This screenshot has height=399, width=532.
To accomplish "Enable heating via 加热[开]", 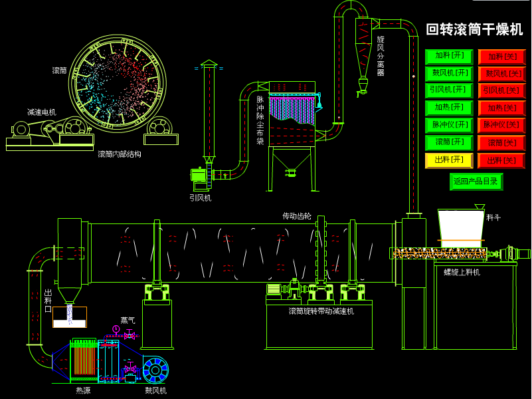I will pos(449,108).
